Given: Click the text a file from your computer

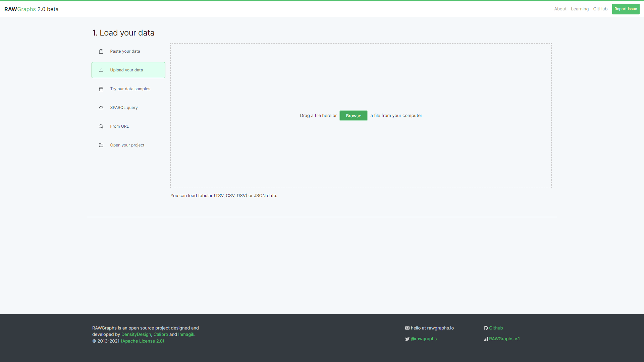Looking at the screenshot, I should (396, 116).
